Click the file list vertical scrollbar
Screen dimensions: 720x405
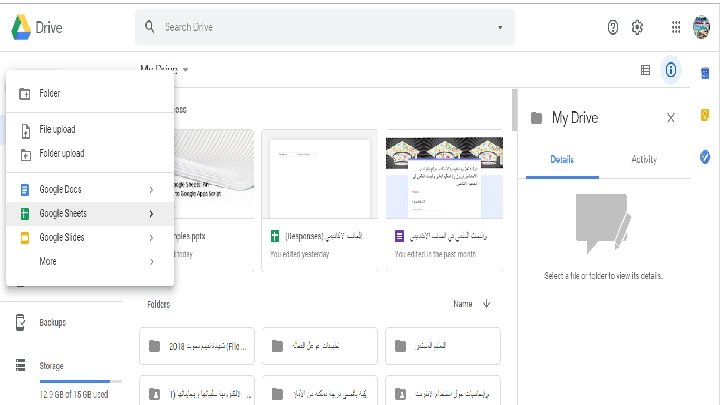tap(514, 110)
